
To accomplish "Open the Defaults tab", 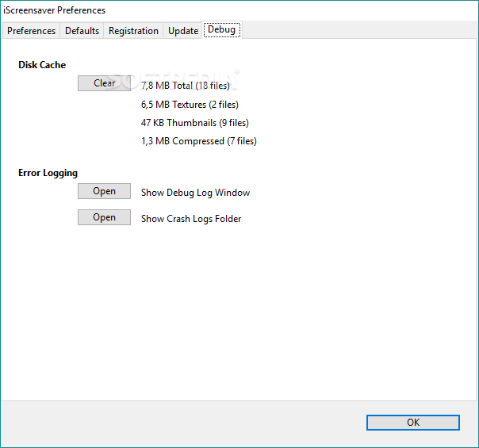I will pyautogui.click(x=82, y=31).
